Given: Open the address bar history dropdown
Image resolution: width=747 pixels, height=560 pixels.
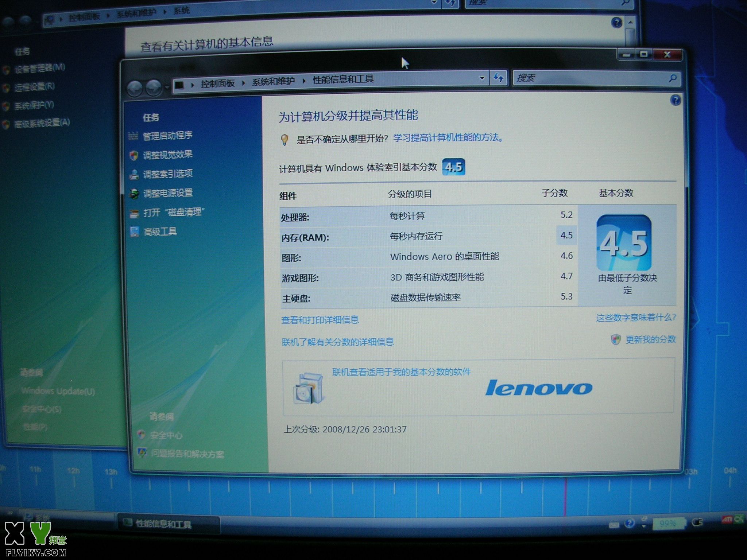Looking at the screenshot, I should click(x=482, y=78).
